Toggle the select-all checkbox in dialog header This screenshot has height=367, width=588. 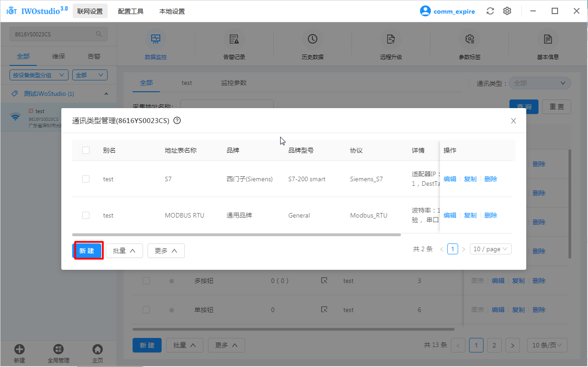pyautogui.click(x=86, y=150)
